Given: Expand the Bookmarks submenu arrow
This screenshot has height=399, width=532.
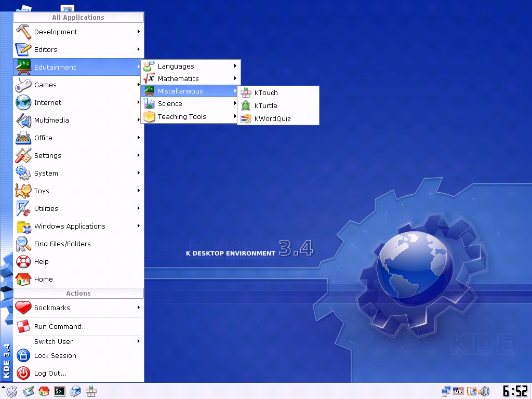Looking at the screenshot, I should (x=138, y=308).
